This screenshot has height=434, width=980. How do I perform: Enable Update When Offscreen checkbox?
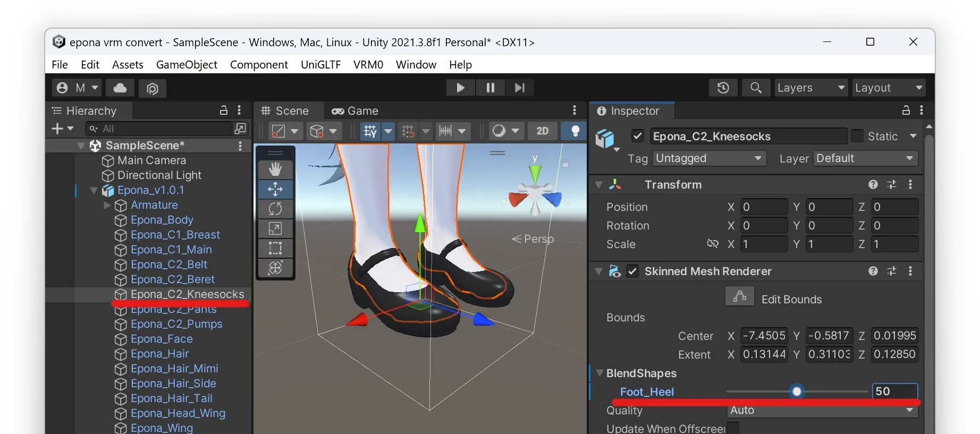tap(733, 428)
